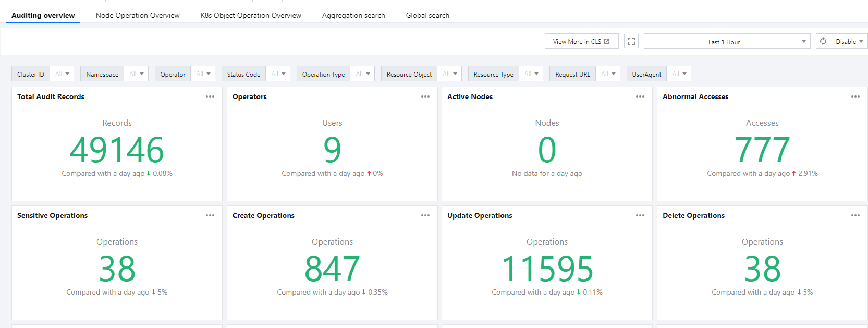Open the Disable auto-refresh dropdown

(x=850, y=42)
